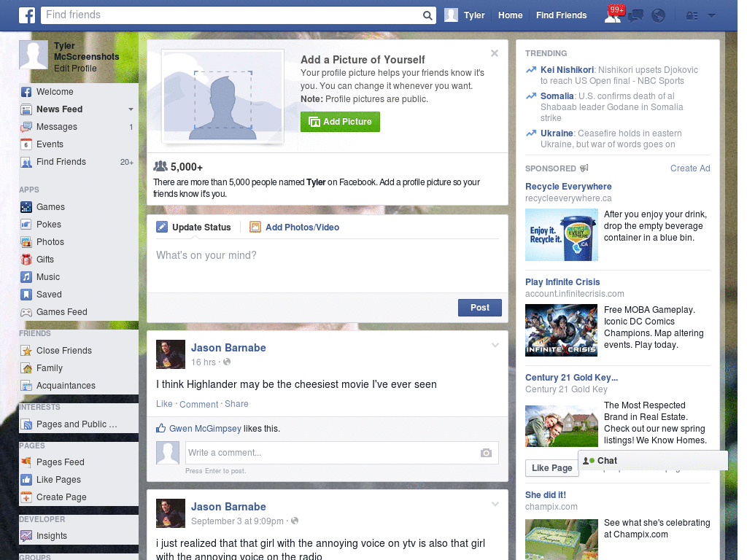747x560 pixels.
Task: Click the Games app icon
Action: click(26, 207)
